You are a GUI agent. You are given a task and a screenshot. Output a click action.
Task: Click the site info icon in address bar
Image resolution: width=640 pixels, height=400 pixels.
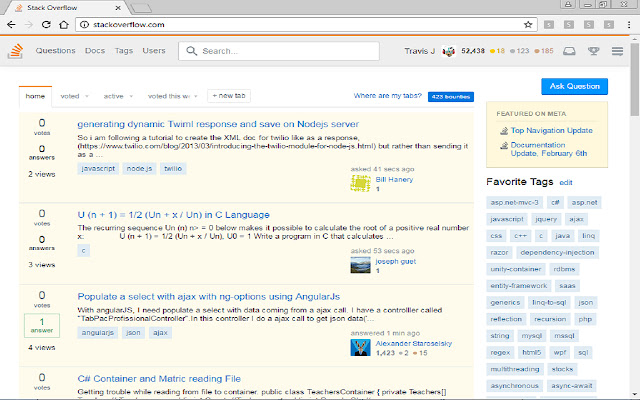(84, 24)
